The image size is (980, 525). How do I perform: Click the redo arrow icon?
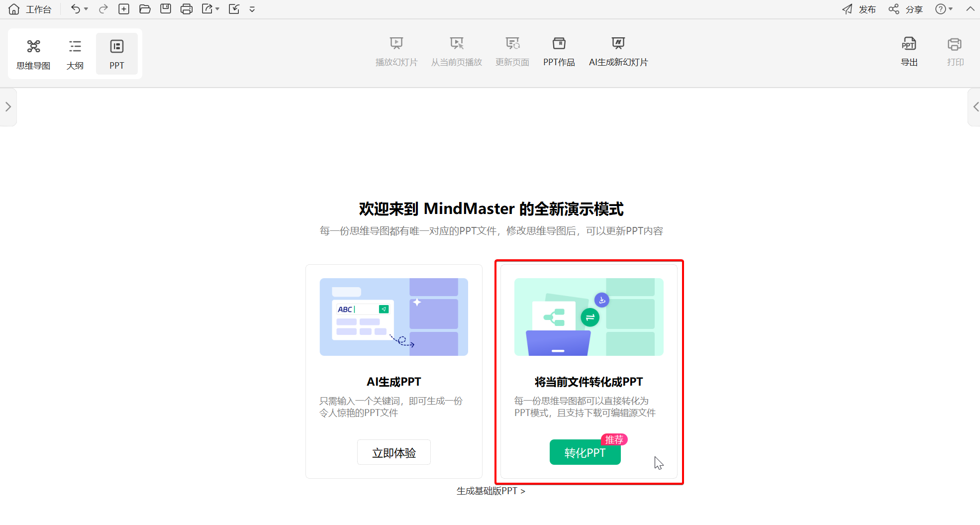[x=103, y=9]
